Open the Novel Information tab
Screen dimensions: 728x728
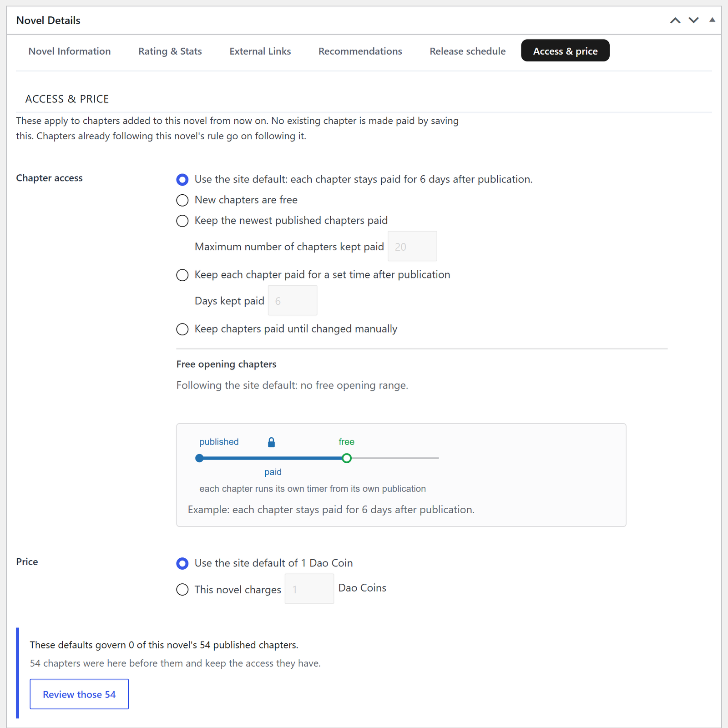click(70, 51)
